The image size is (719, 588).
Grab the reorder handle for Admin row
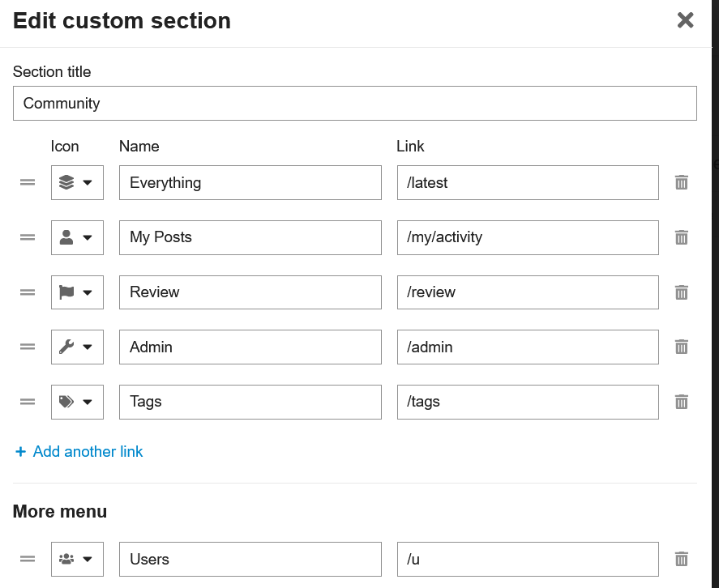(28, 347)
